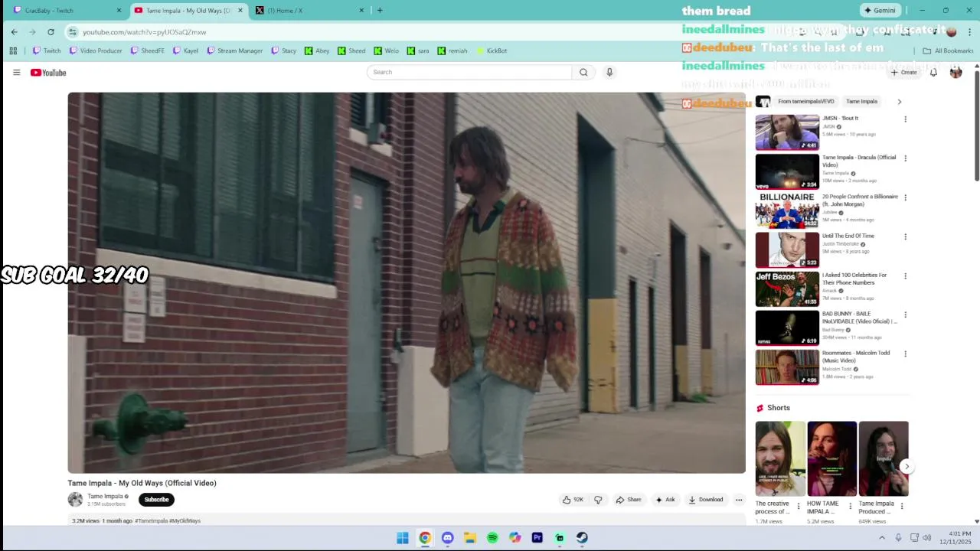Show next Shorts with arrow button
The width and height of the screenshot is (980, 551).
906,466
